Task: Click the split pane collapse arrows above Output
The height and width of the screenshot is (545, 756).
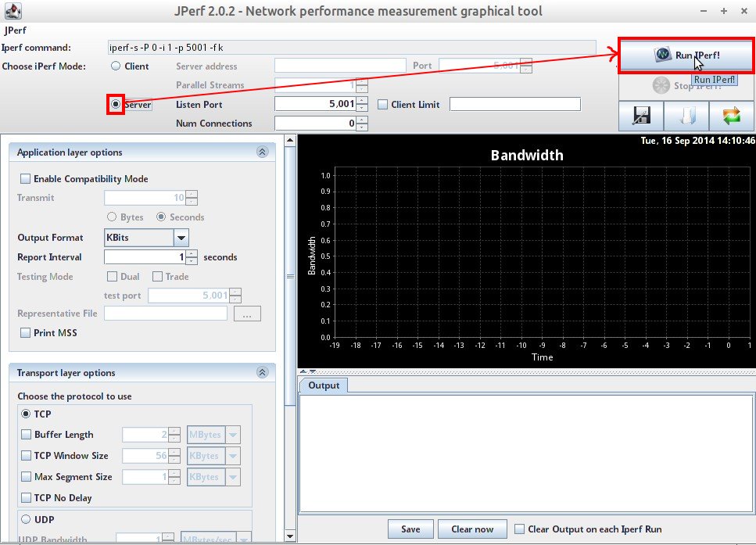Action: click(x=308, y=372)
